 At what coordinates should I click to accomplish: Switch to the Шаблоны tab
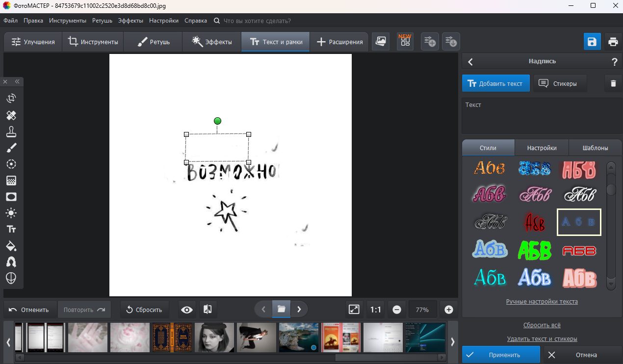tap(596, 148)
